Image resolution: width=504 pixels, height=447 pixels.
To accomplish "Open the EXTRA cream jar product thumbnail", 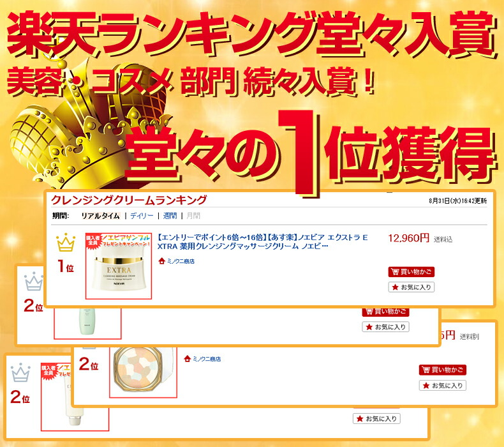I will 119,266.
